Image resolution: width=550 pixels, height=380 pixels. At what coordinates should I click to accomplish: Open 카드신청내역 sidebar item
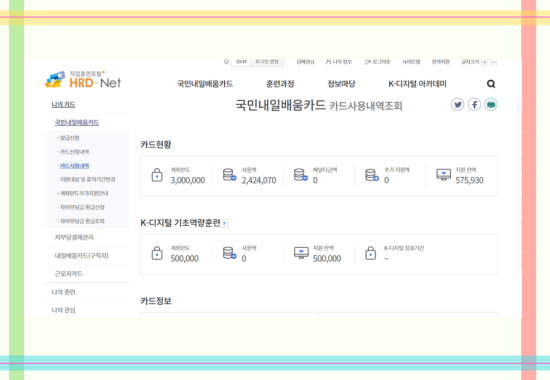(74, 152)
